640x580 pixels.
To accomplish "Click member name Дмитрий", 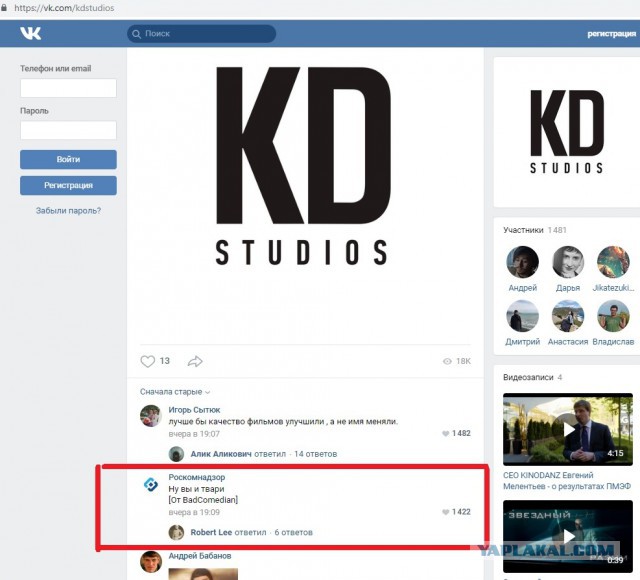I will [x=522, y=342].
